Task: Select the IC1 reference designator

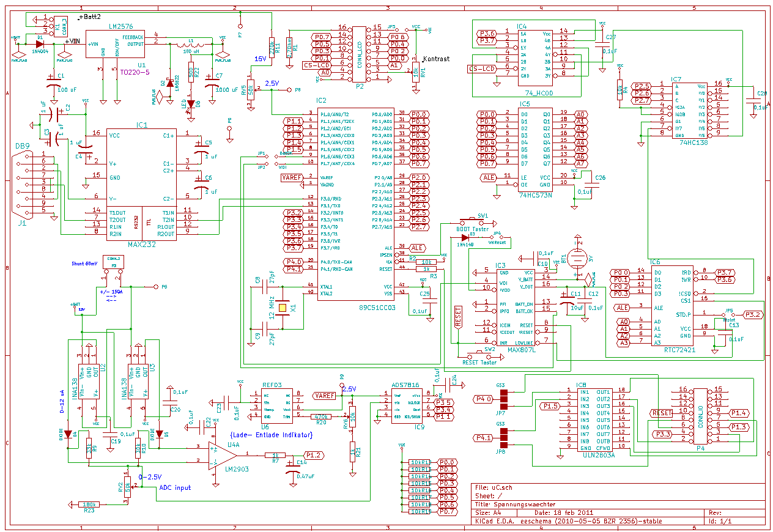Action: (142, 125)
